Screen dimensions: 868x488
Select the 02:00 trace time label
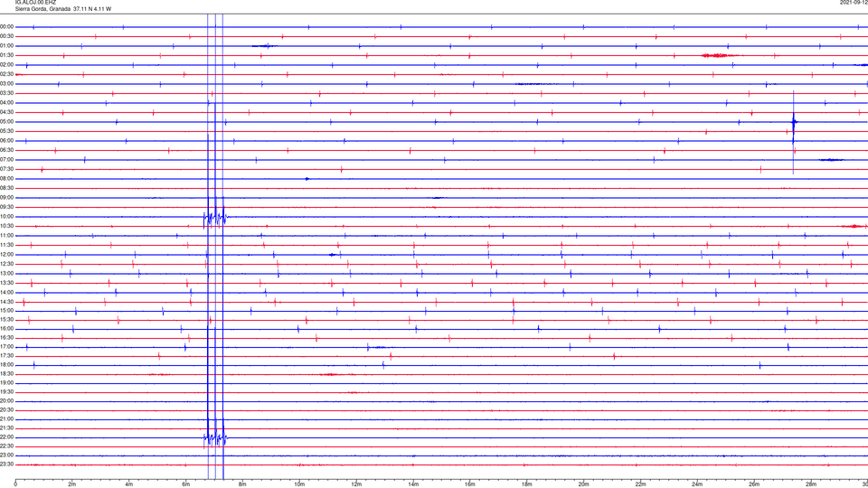[7, 65]
